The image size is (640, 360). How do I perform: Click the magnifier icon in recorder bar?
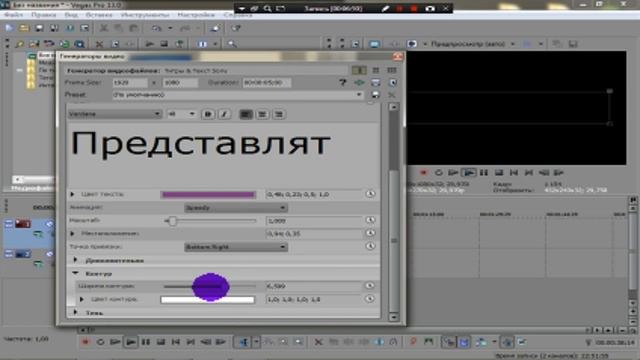point(267,8)
